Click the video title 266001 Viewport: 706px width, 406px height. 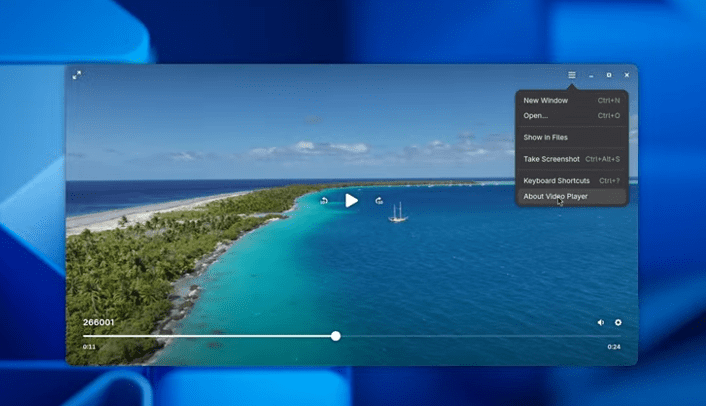tap(98, 322)
